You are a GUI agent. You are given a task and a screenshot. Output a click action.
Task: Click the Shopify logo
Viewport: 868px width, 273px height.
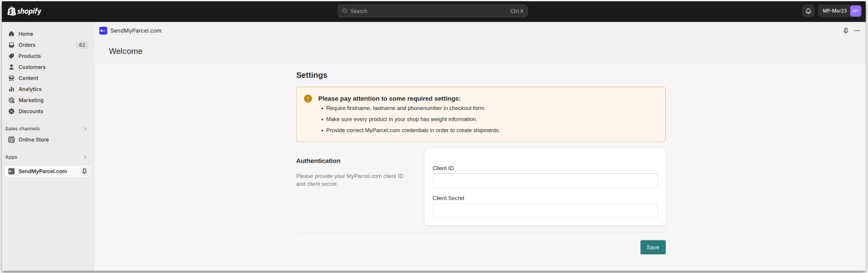[25, 11]
